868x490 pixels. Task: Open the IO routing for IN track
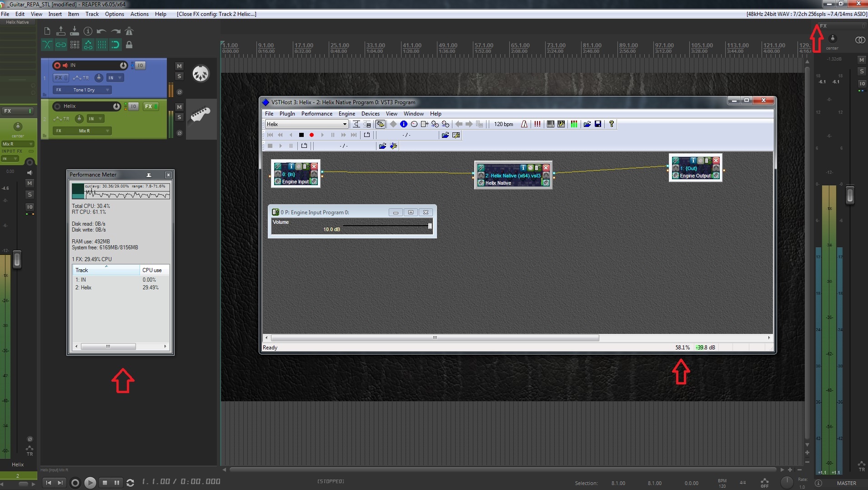140,66
